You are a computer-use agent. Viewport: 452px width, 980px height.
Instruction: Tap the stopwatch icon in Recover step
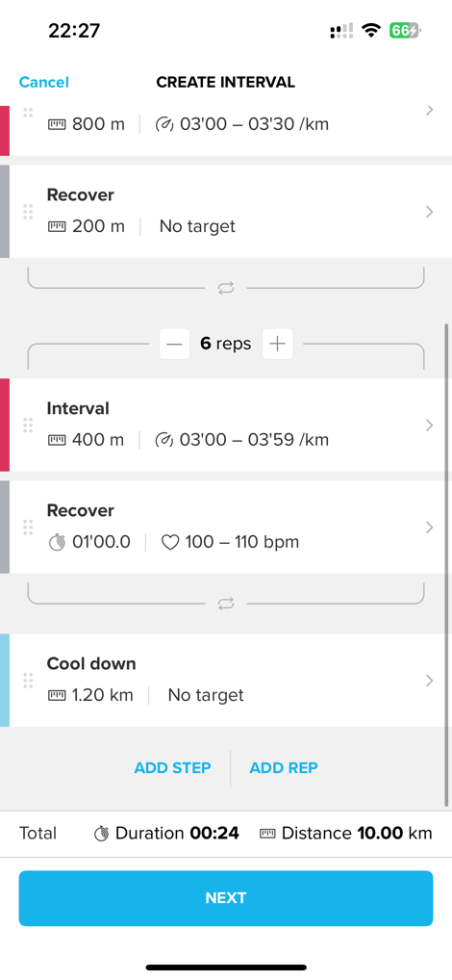[x=57, y=542]
